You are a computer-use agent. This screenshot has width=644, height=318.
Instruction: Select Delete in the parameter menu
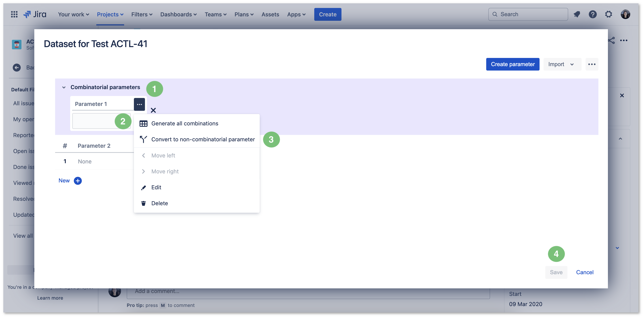(197, 203)
